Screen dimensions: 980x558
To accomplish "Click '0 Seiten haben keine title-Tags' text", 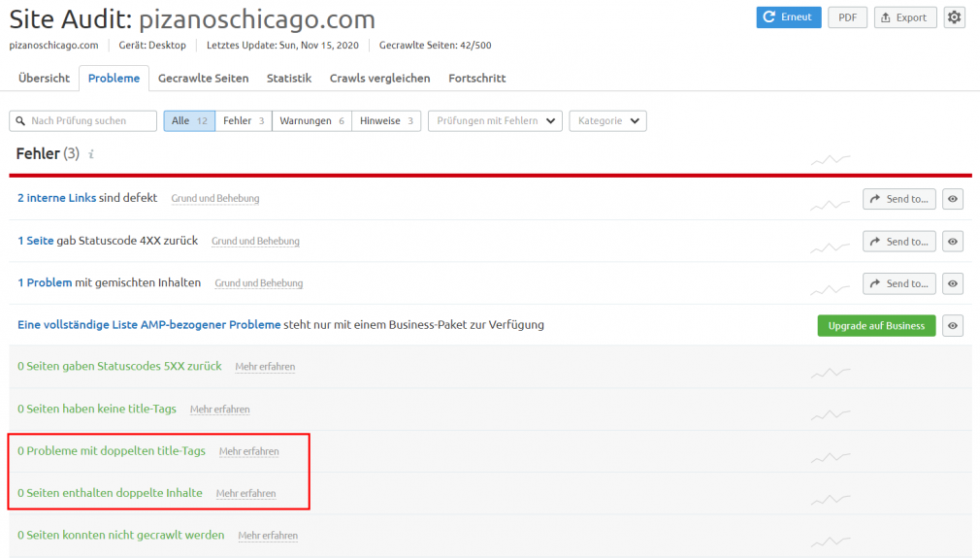I will coord(97,409).
